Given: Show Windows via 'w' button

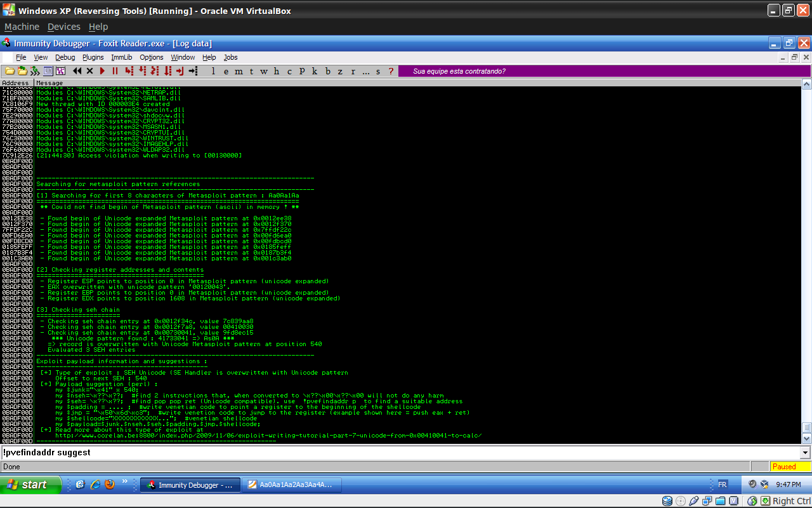Looking at the screenshot, I should point(264,71).
